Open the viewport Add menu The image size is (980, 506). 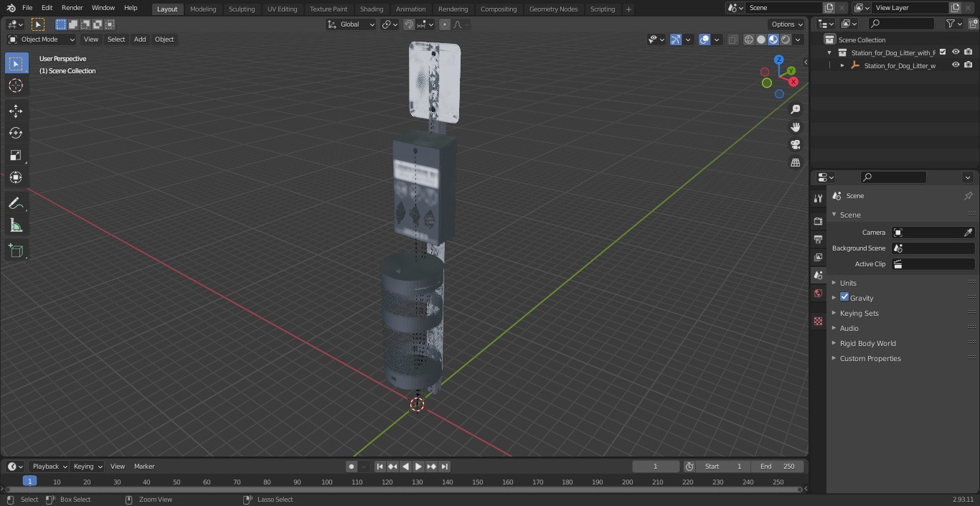pyautogui.click(x=140, y=39)
